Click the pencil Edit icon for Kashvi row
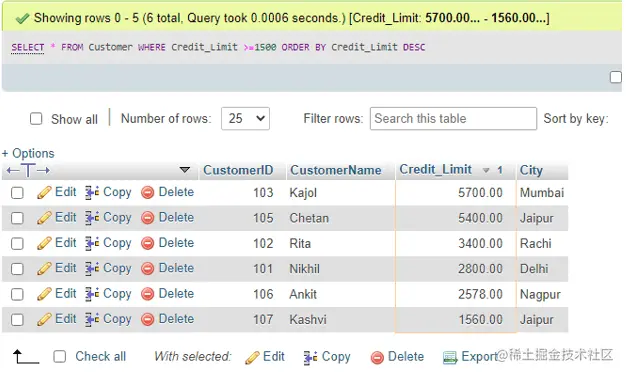This screenshot has width=626, height=375. click(x=44, y=319)
